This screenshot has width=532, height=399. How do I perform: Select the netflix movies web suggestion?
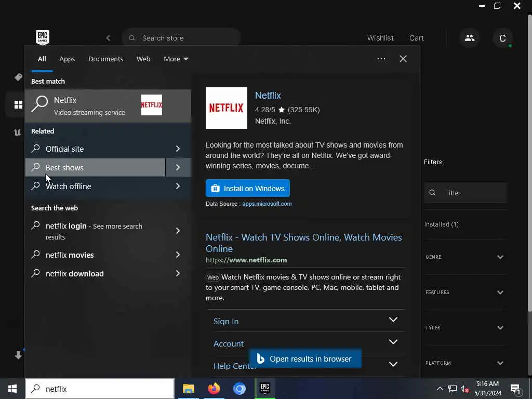point(96,255)
